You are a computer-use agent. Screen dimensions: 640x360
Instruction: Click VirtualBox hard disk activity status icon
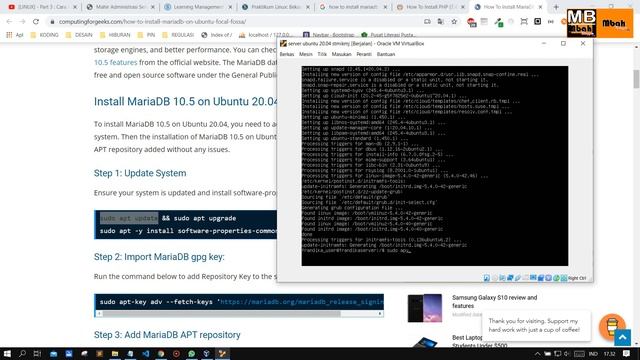[x=487, y=278]
